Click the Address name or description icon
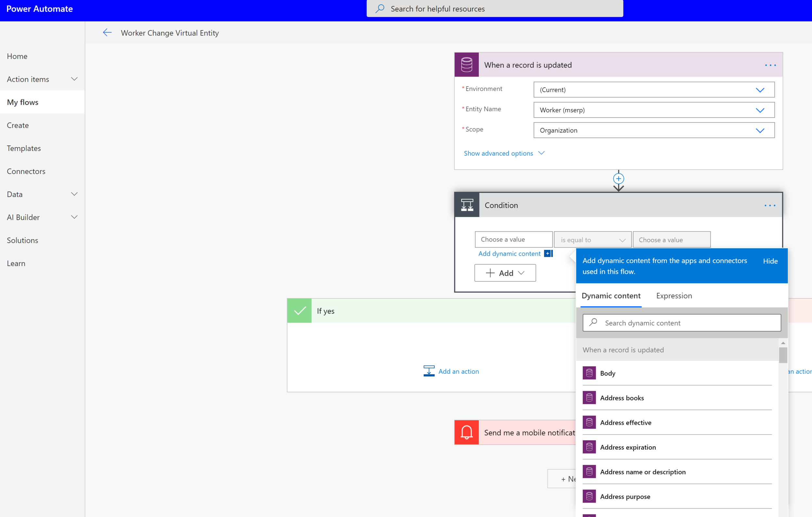Image resolution: width=812 pixels, height=517 pixels. [x=589, y=472]
